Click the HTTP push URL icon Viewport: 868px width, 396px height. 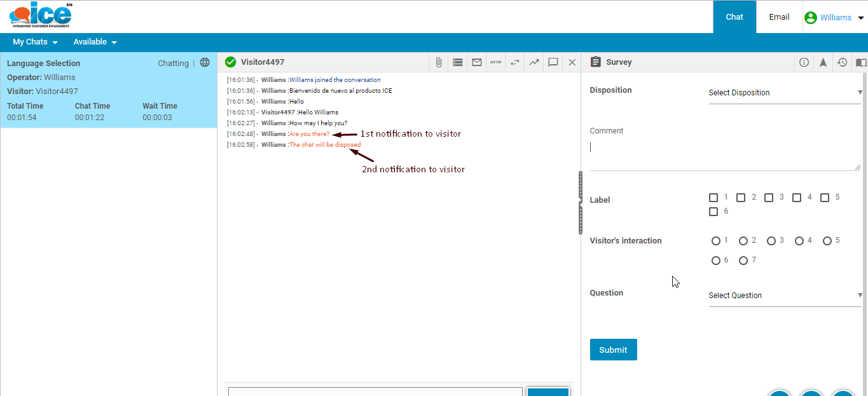point(495,62)
